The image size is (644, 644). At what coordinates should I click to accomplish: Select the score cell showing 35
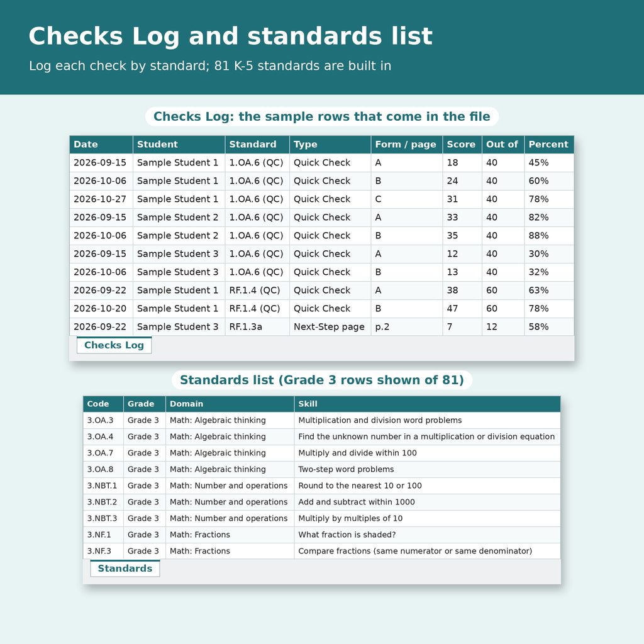(x=462, y=236)
